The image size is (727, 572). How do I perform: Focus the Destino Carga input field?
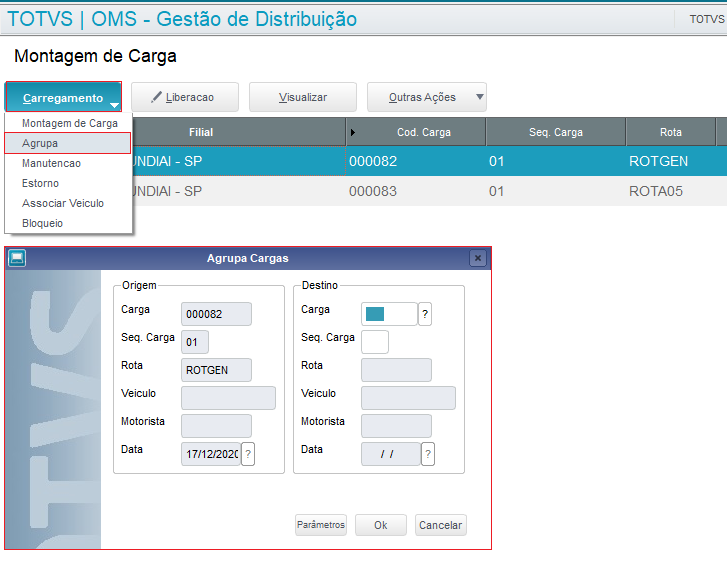pyautogui.click(x=389, y=314)
